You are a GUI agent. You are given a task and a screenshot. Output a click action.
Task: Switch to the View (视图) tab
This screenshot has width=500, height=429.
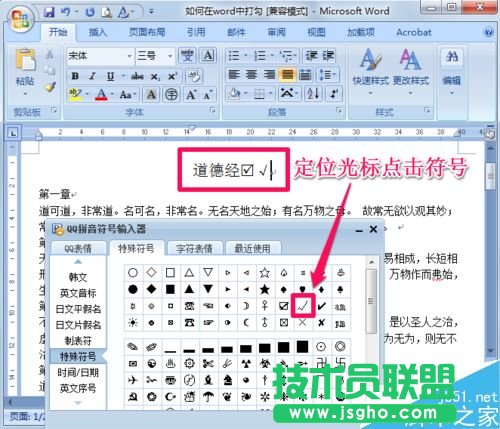pos(316,32)
